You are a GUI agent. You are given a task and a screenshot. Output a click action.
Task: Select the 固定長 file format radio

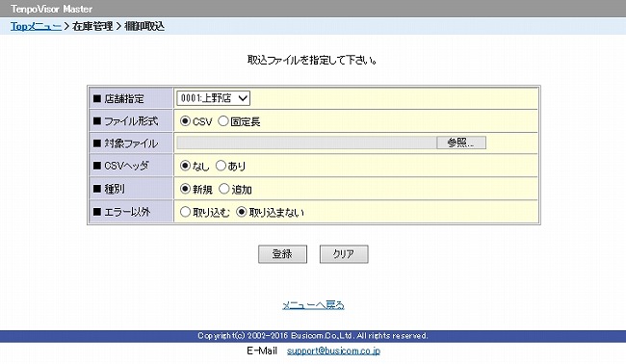tap(223, 121)
